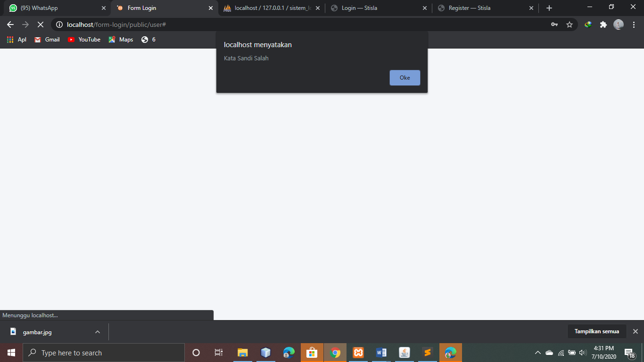Switch to the localhost phpMyAdmin tab
Viewport: 644px width, 362px height.
point(271,8)
